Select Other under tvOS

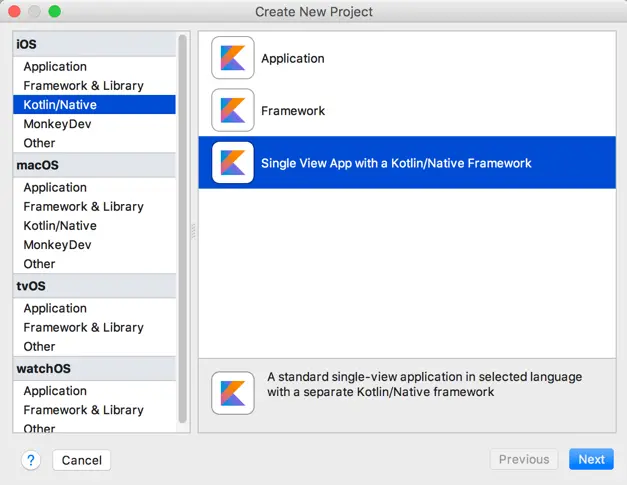[x=94, y=347]
